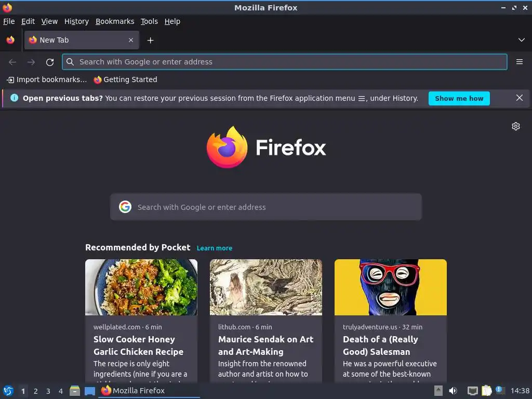Image resolution: width=532 pixels, height=399 pixels.
Task: Dismiss the Open previous tabs notification
Action: point(519,98)
